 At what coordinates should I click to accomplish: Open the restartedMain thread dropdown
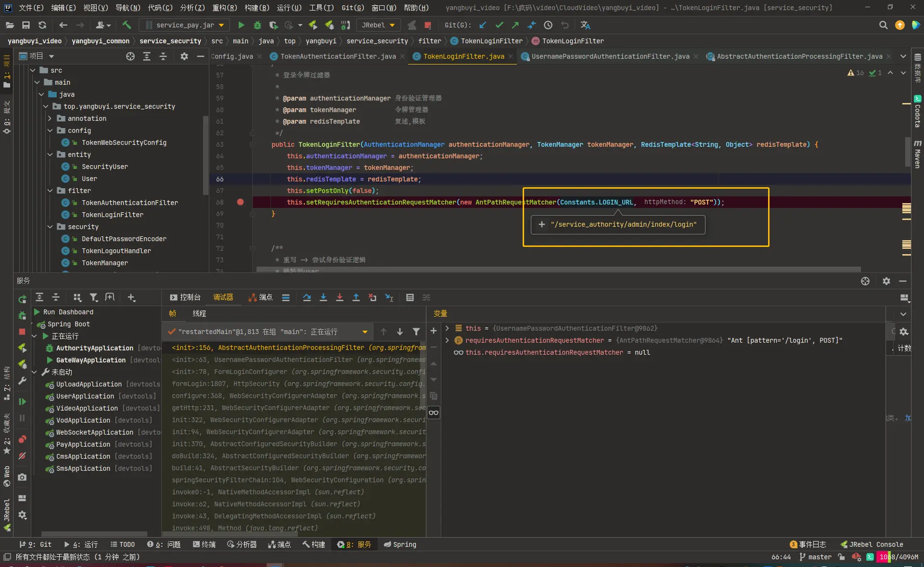pos(267,332)
